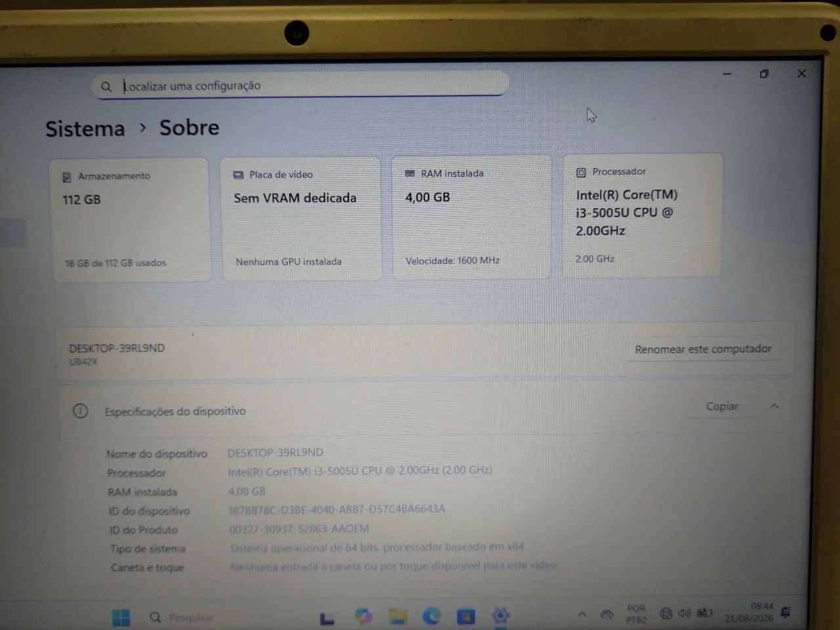Select '18 GB de 112 GB usados' text
The image size is (840, 630).
pos(115,263)
